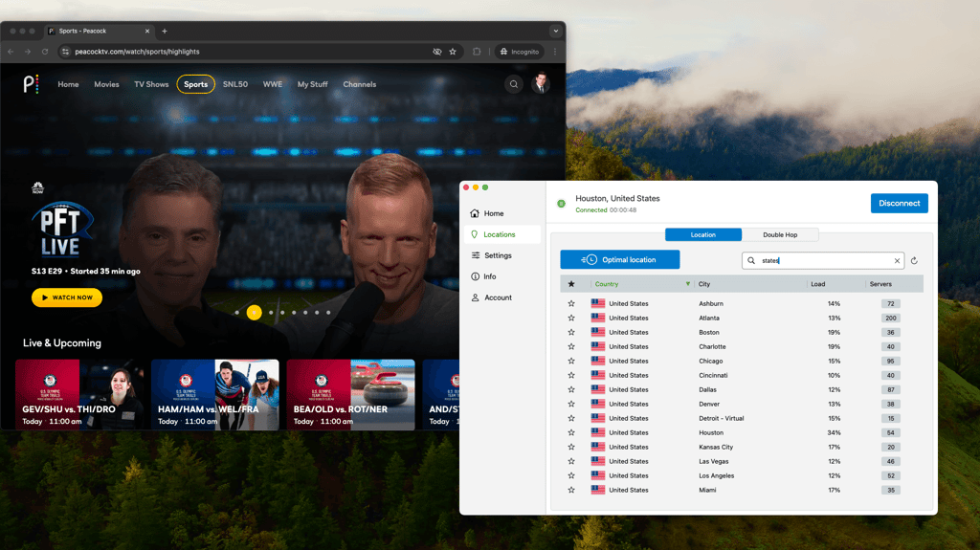Favorite the Atlanta server star
The width and height of the screenshot is (980, 550).
[x=571, y=319]
